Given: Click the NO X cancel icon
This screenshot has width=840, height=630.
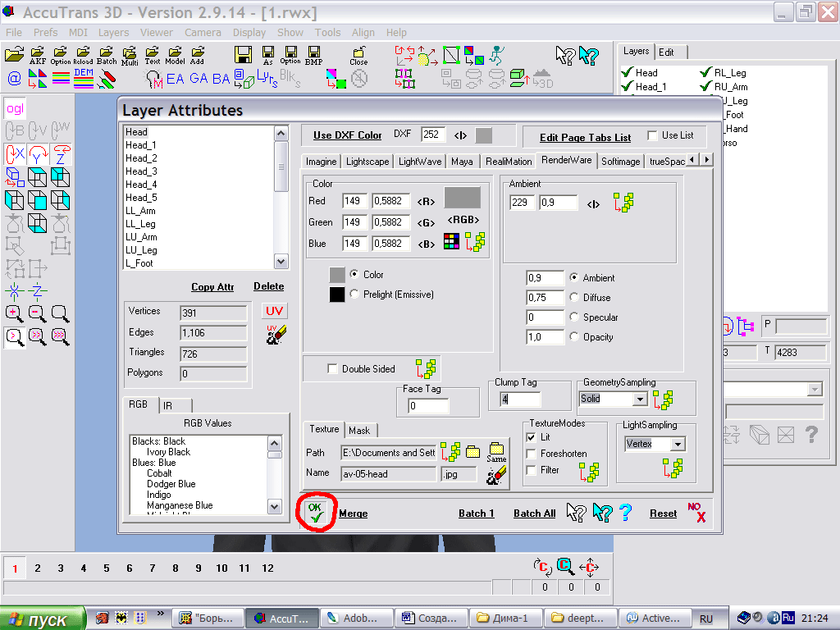Looking at the screenshot, I should [x=697, y=513].
